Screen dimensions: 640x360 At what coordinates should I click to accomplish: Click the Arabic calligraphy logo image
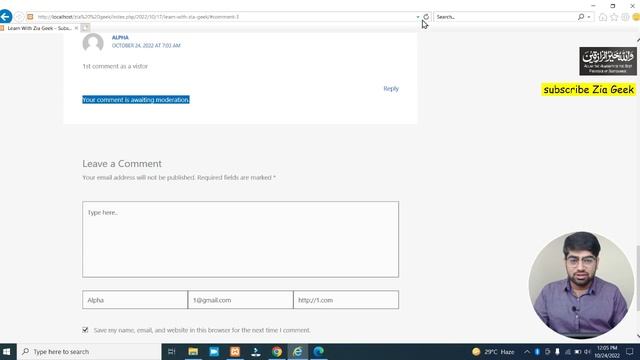click(608, 61)
